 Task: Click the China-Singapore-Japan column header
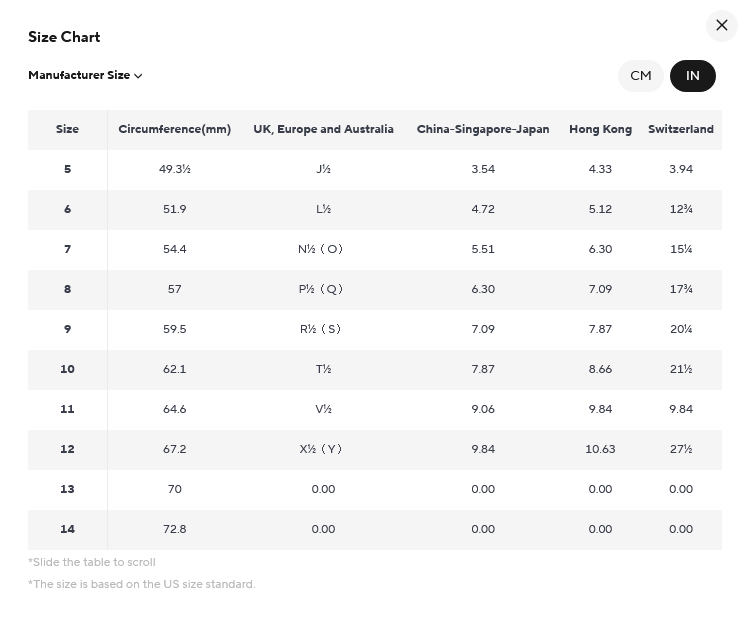483,129
